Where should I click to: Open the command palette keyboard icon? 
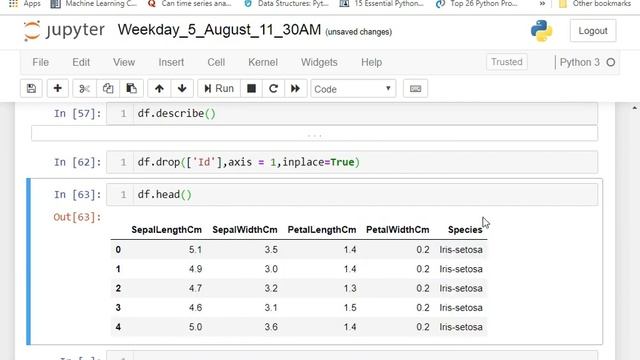[416, 89]
